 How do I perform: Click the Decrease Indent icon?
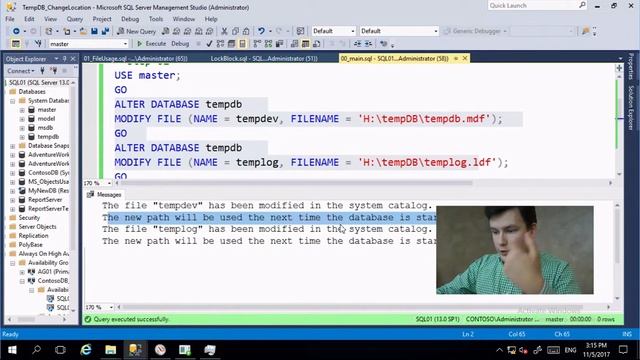click(357, 44)
